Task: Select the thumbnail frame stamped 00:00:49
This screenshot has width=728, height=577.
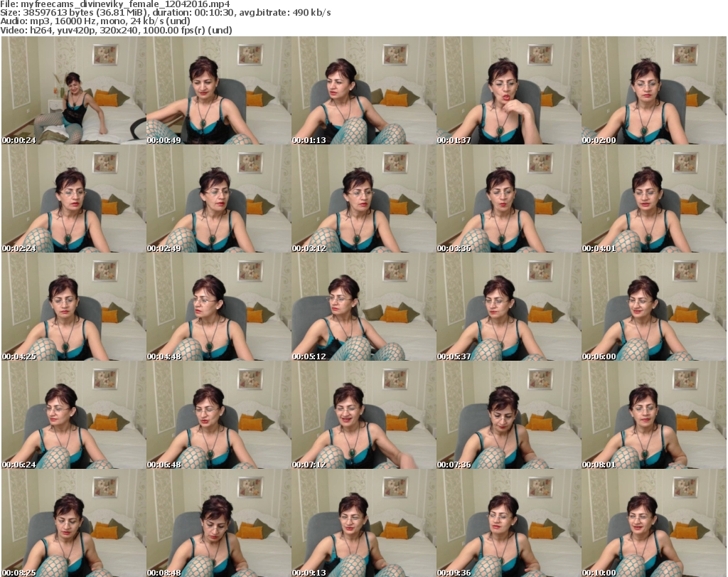Action: [x=219, y=90]
